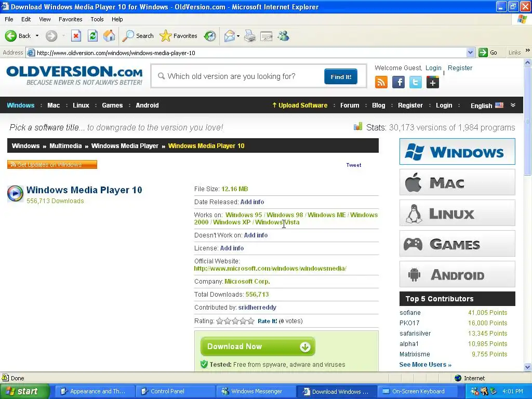Open the Favorites menu
Viewport: 532px width, 399px height.
[x=70, y=19]
